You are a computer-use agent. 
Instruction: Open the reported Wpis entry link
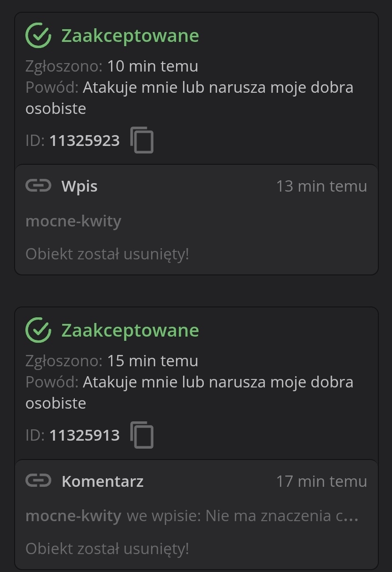tap(80, 186)
